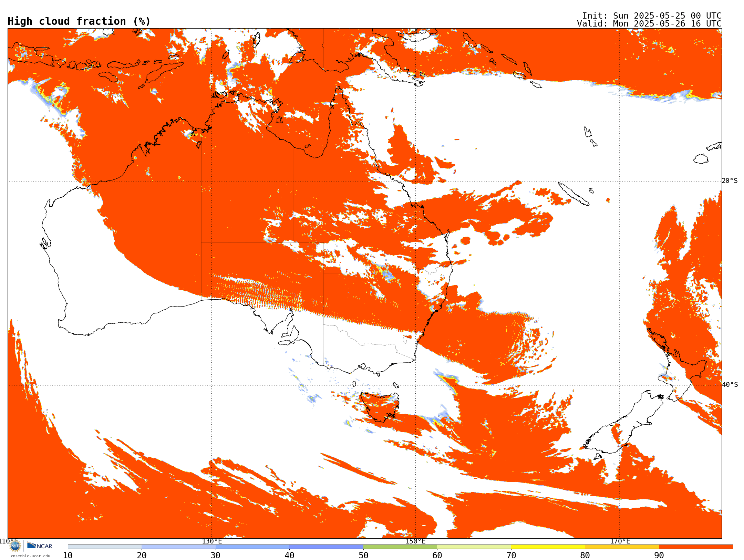Click colorbar tick label 30
Image resolution: width=744 pixels, height=560 pixels.
click(216, 556)
